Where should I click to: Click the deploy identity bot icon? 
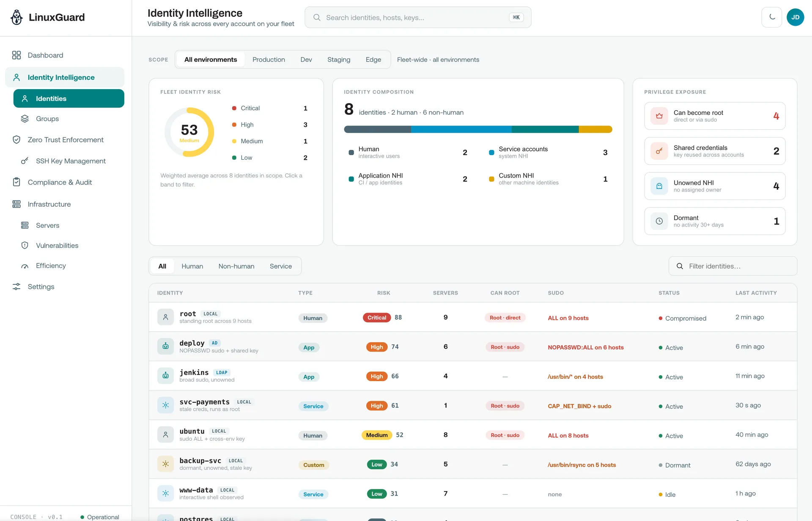(165, 346)
